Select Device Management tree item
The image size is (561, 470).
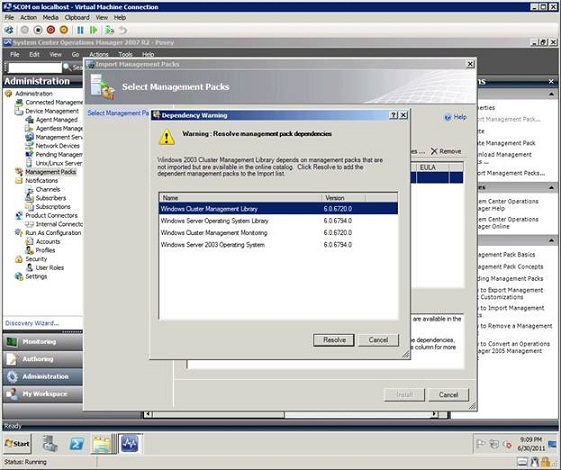pyautogui.click(x=52, y=111)
